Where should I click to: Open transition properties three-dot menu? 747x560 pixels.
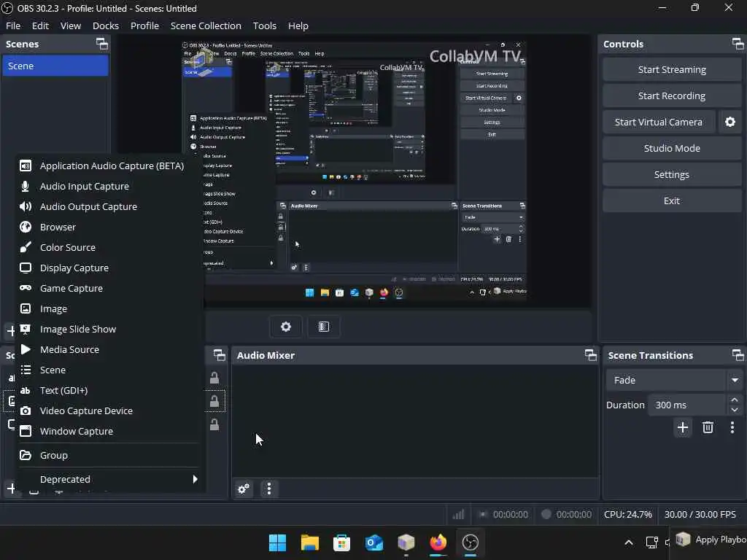click(x=732, y=427)
